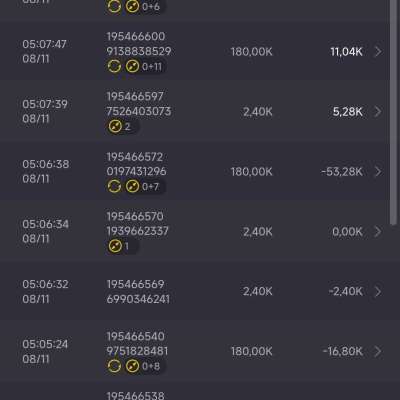Image resolution: width=400 pixels, height=400 pixels.
Task: Click the refresh icon in the 05:06:38 row
Action: [114, 186]
